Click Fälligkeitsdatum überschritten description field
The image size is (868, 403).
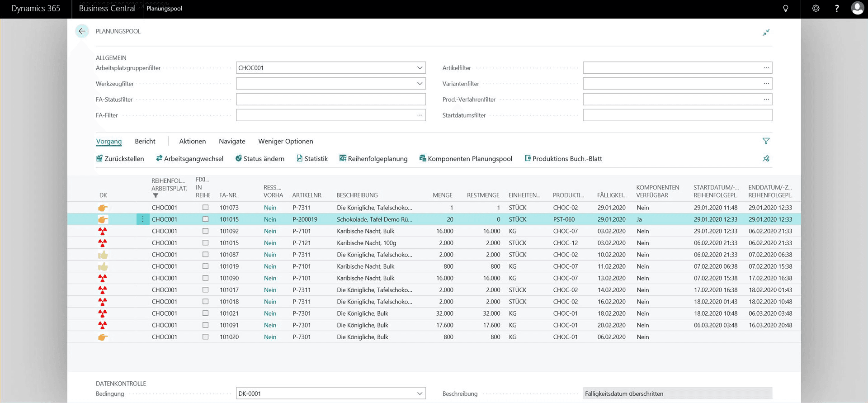pyautogui.click(x=678, y=394)
